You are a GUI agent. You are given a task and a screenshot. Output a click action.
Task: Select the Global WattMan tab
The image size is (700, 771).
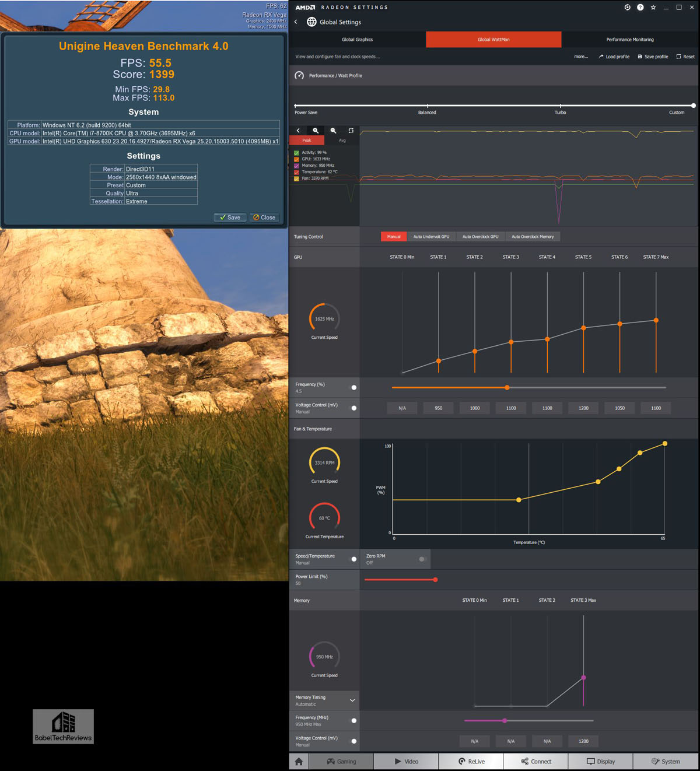494,40
